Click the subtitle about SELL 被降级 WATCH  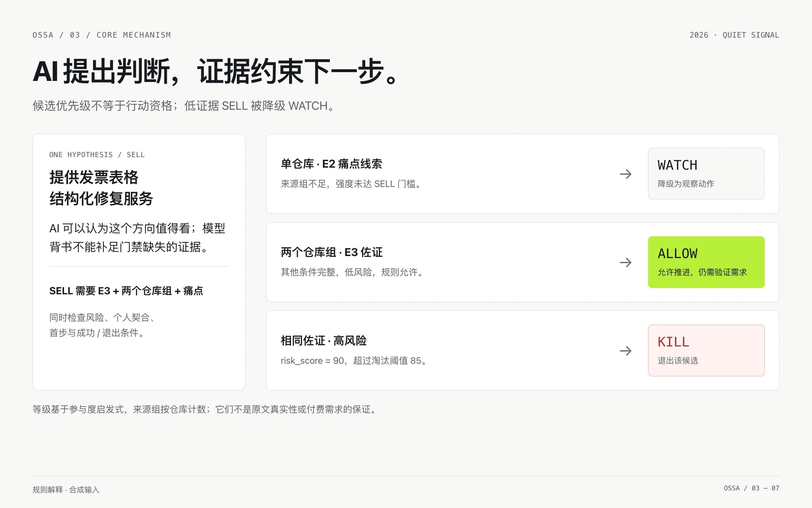coord(184,106)
